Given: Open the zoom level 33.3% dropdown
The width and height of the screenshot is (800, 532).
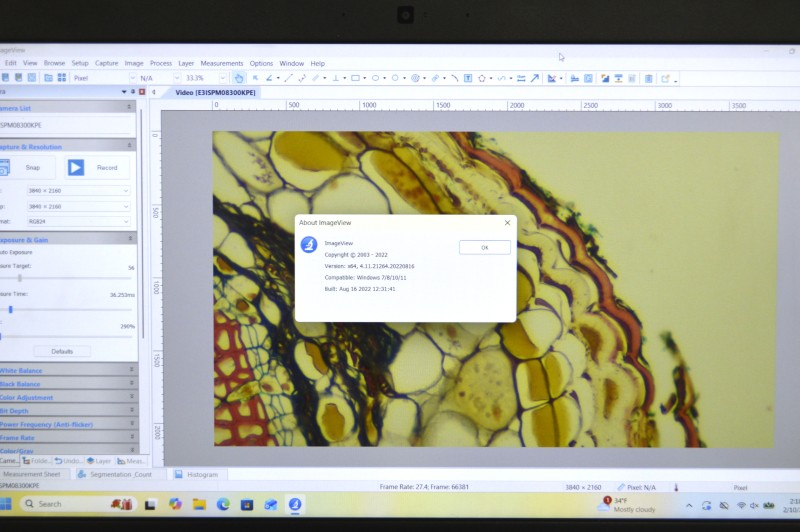Looking at the screenshot, I should click(200, 78).
